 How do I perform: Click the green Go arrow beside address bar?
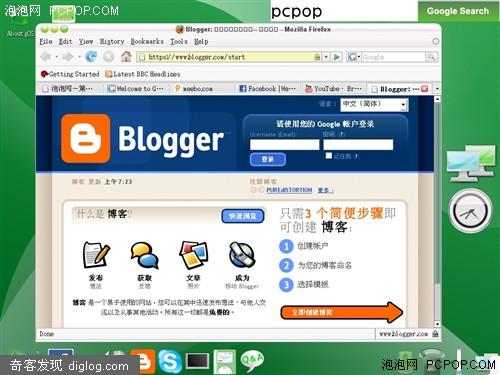[x=337, y=57]
